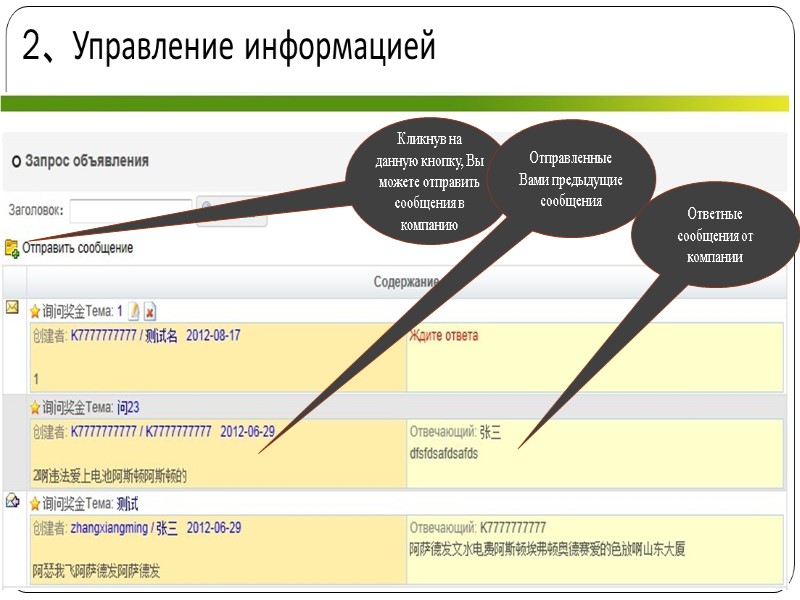The image size is (800, 600).
Task: Select the pencil edit icon for Тема 1
Action: click(x=133, y=309)
